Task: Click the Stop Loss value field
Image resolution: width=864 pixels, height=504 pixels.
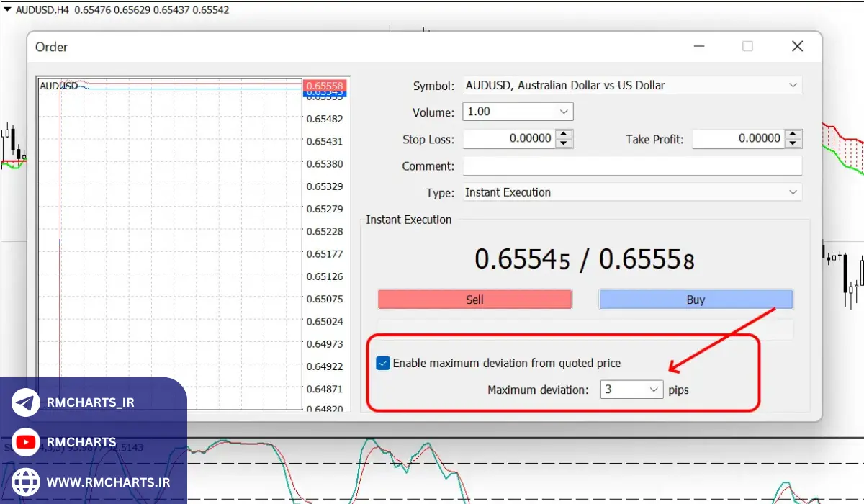Action: (x=509, y=139)
